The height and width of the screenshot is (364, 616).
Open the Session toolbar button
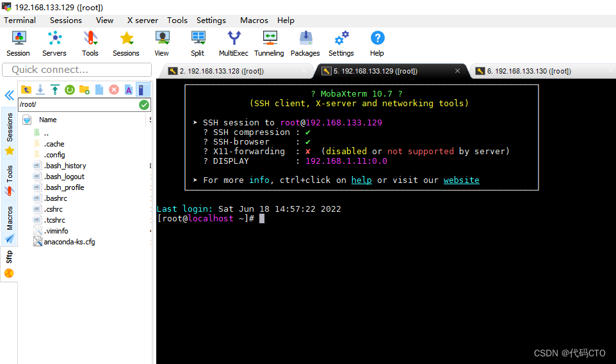[x=18, y=44]
